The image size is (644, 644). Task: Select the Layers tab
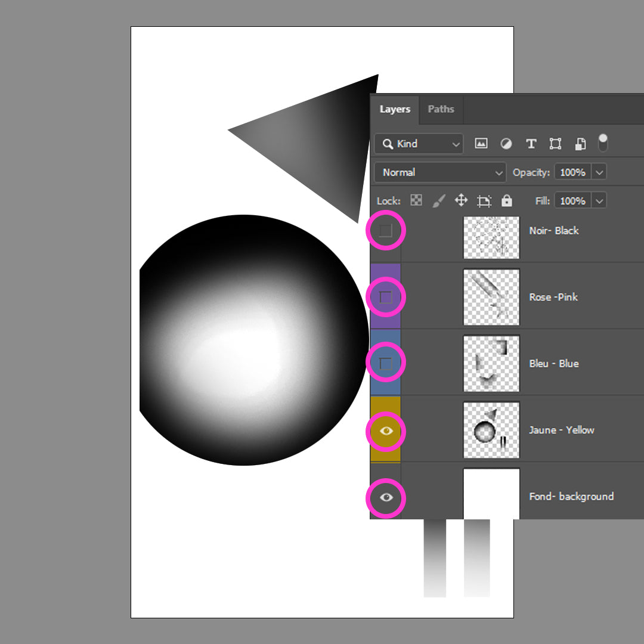pos(395,109)
